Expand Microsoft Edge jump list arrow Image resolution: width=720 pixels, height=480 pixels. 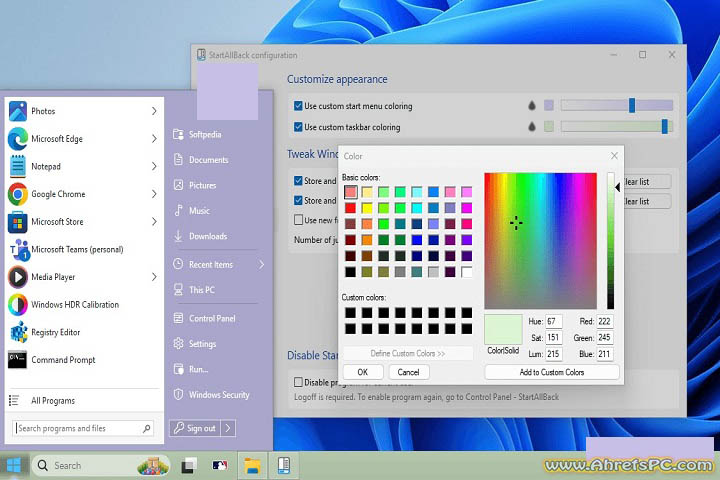154,139
